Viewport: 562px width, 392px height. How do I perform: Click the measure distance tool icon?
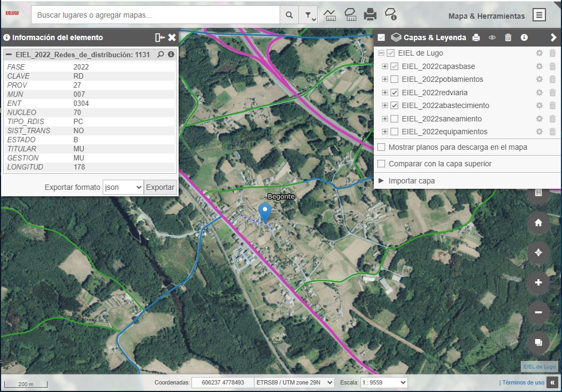tap(330, 15)
